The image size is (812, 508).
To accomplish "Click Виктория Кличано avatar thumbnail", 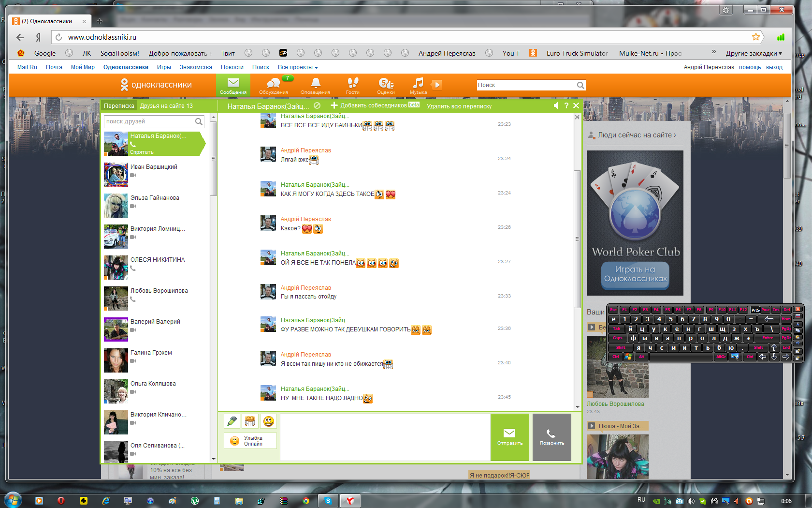I will [x=116, y=422].
